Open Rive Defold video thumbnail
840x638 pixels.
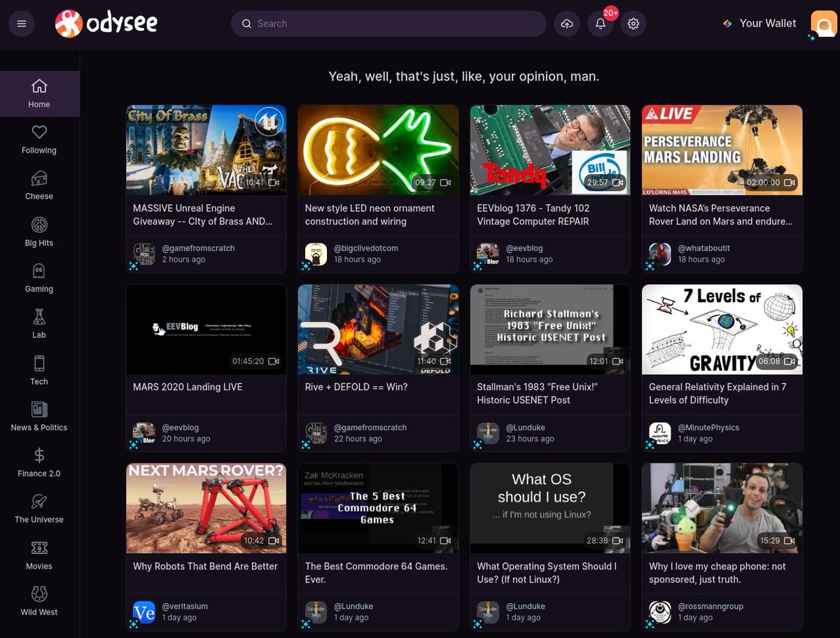[x=378, y=329]
